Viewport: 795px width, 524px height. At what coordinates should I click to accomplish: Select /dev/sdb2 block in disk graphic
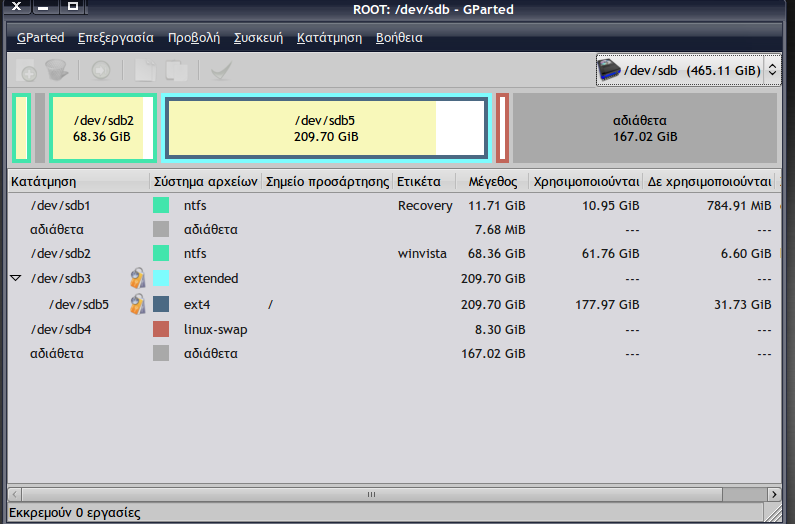(x=103, y=128)
